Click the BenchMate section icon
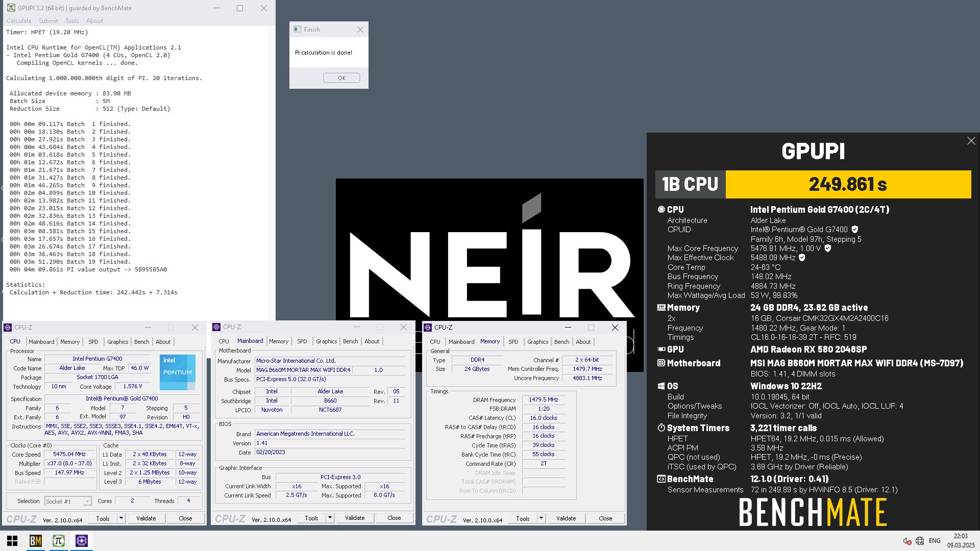 click(x=661, y=479)
